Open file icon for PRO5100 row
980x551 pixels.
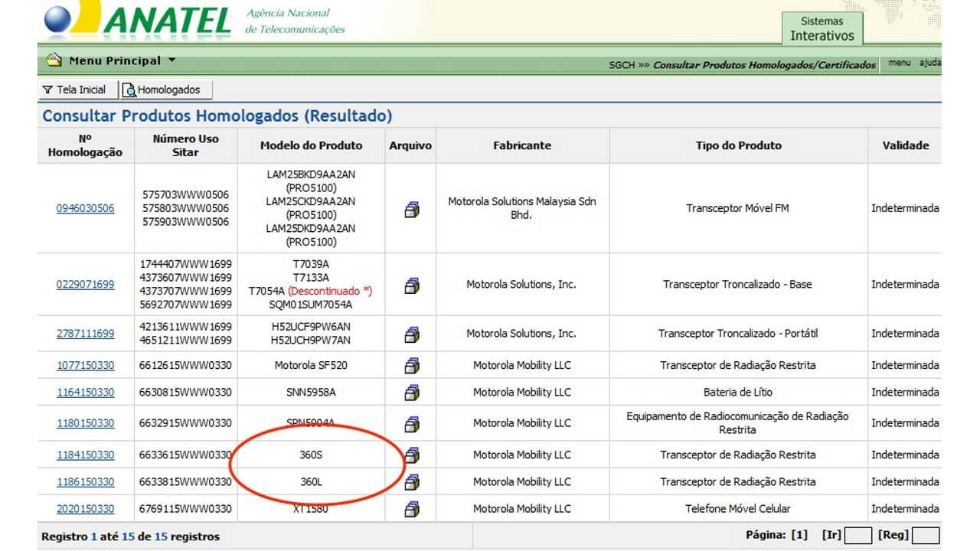[x=411, y=209]
